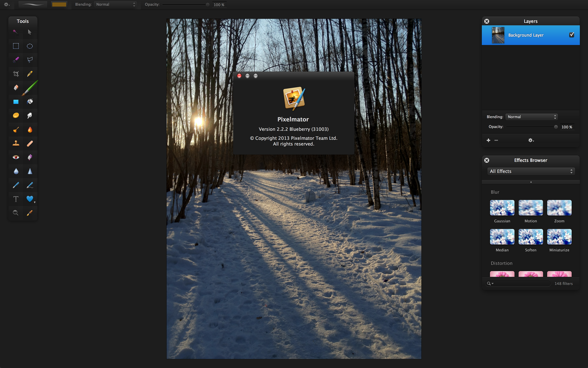This screenshot has height=368, width=588.
Task: Choose the Median effect thumbnail
Action: coord(502,237)
